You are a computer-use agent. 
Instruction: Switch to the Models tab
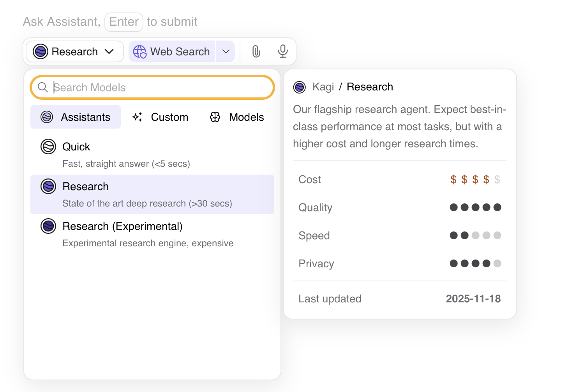click(x=237, y=117)
